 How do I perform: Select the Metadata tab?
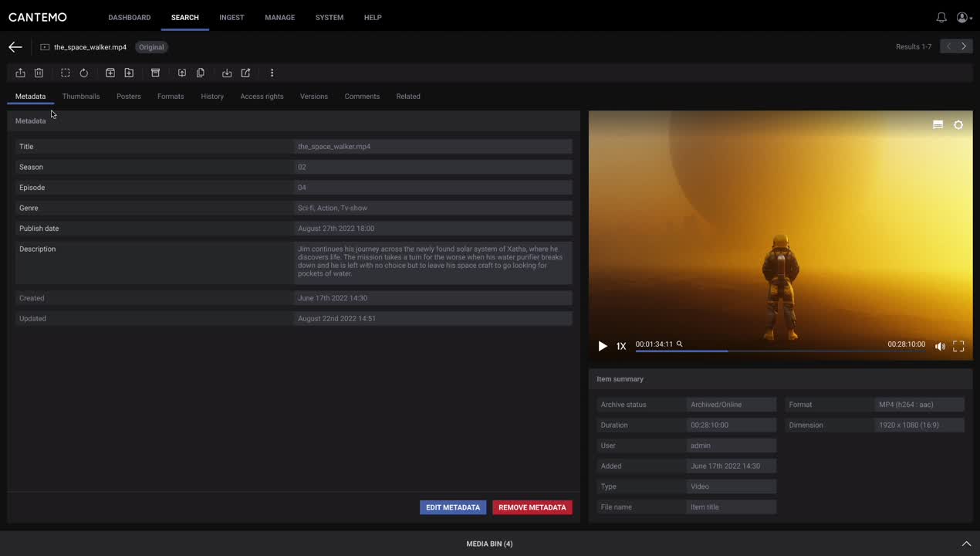click(x=31, y=97)
